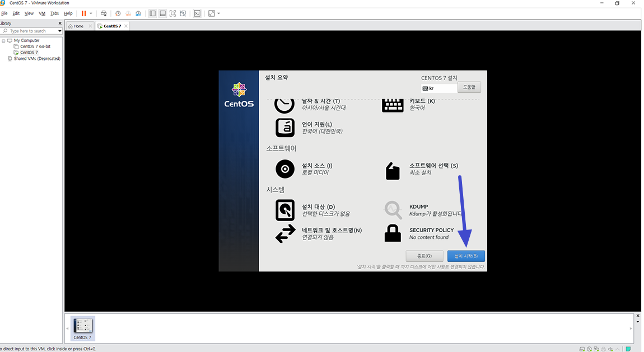Viewport: 644px width, 352px height.
Task: Open the Edit menu
Action: [x=16, y=13]
